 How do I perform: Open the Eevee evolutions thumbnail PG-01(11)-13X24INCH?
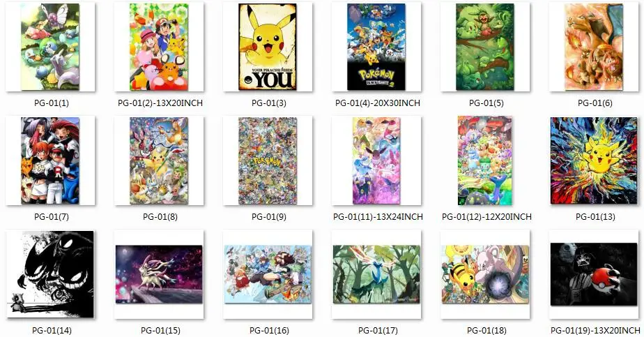tap(376, 160)
